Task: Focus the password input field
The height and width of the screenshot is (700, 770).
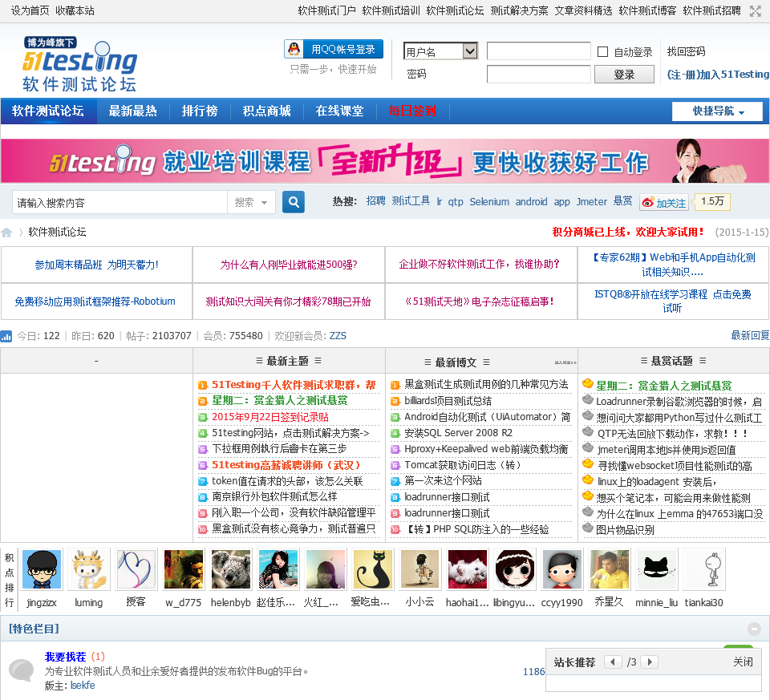Action: tap(539, 74)
